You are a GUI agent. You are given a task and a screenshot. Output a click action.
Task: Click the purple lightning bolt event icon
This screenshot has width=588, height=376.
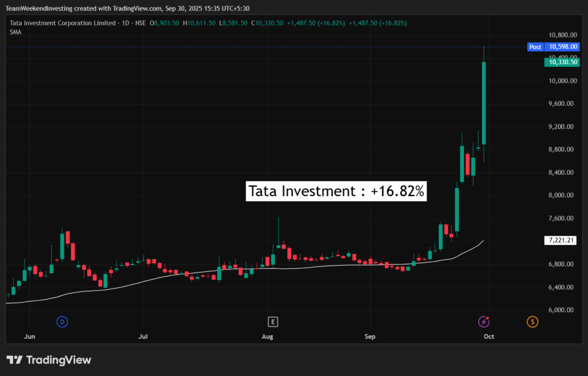pos(484,321)
